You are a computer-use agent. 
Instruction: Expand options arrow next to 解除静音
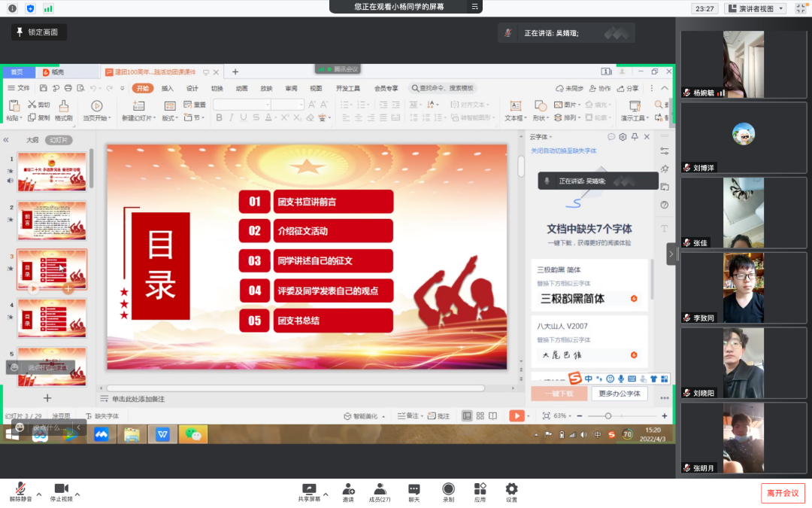pos(39,494)
